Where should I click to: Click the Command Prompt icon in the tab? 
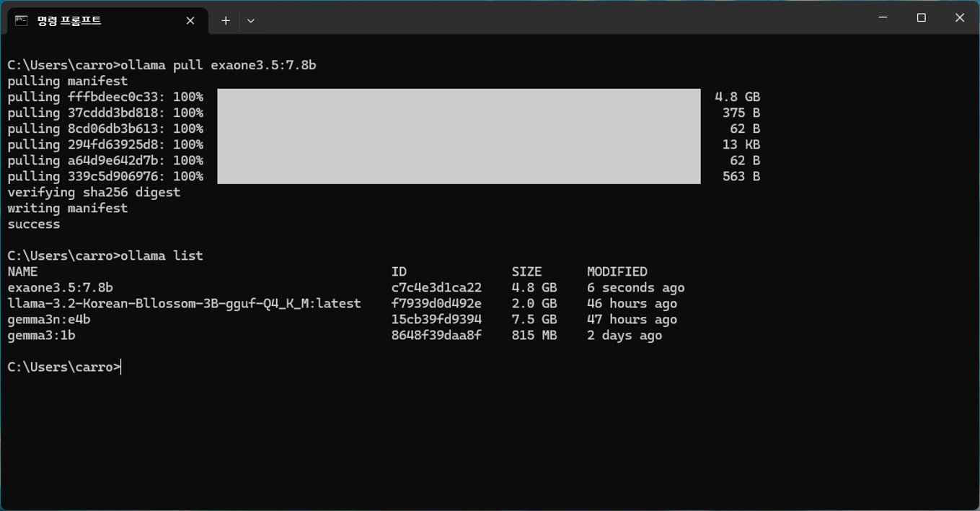22,20
